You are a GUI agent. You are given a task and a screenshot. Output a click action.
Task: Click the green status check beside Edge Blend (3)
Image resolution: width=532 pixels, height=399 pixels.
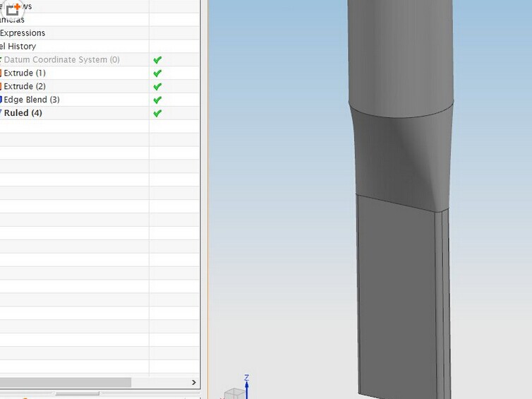coord(157,100)
